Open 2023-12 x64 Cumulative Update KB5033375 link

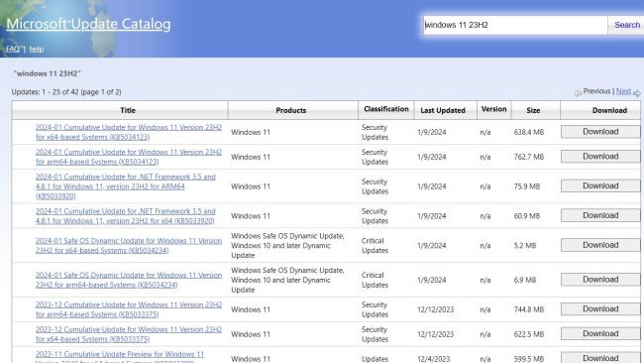pyautogui.click(x=129, y=334)
